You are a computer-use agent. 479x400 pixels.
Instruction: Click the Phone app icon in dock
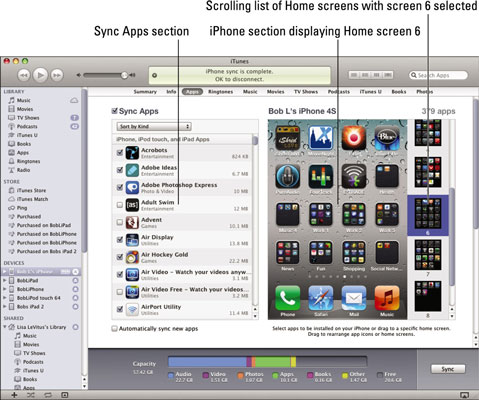(x=287, y=298)
